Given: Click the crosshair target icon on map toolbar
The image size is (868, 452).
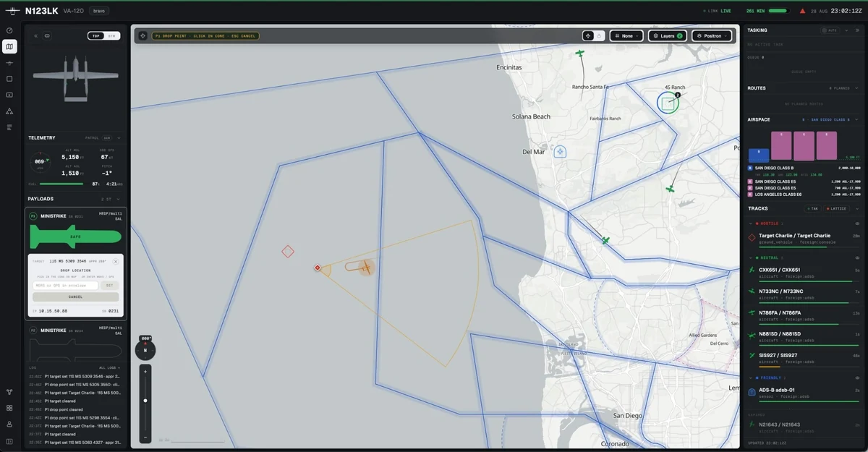Looking at the screenshot, I should [x=142, y=35].
